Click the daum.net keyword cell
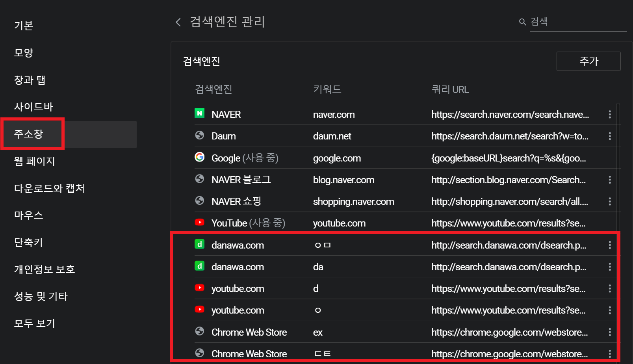The width and height of the screenshot is (633, 364). pyautogui.click(x=332, y=136)
